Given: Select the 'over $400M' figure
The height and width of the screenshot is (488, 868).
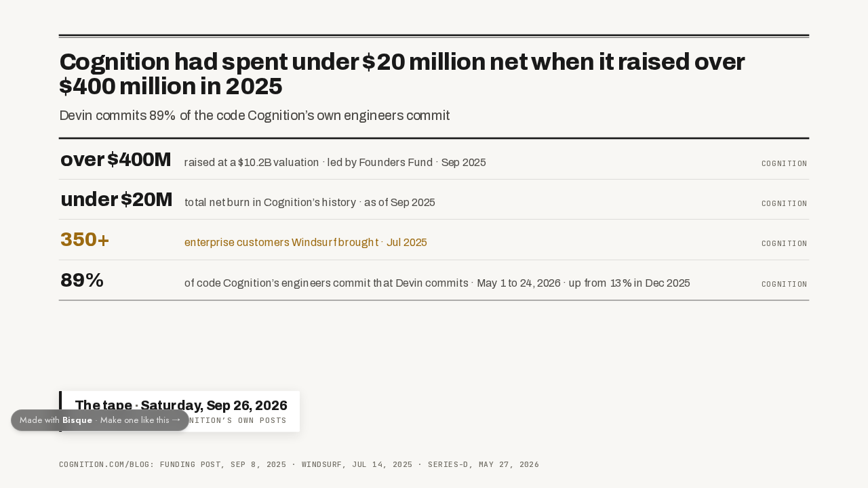Looking at the screenshot, I should [116, 160].
